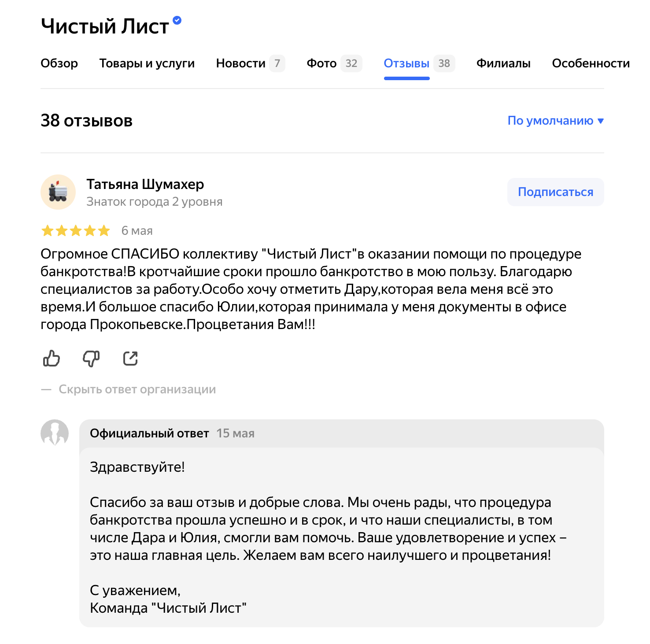Open the Фото tab

[x=321, y=63]
